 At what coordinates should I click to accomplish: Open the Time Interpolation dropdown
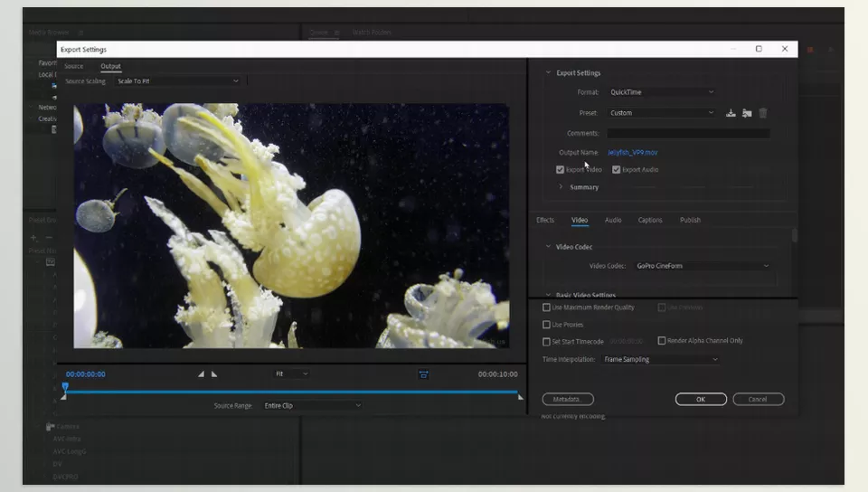660,359
